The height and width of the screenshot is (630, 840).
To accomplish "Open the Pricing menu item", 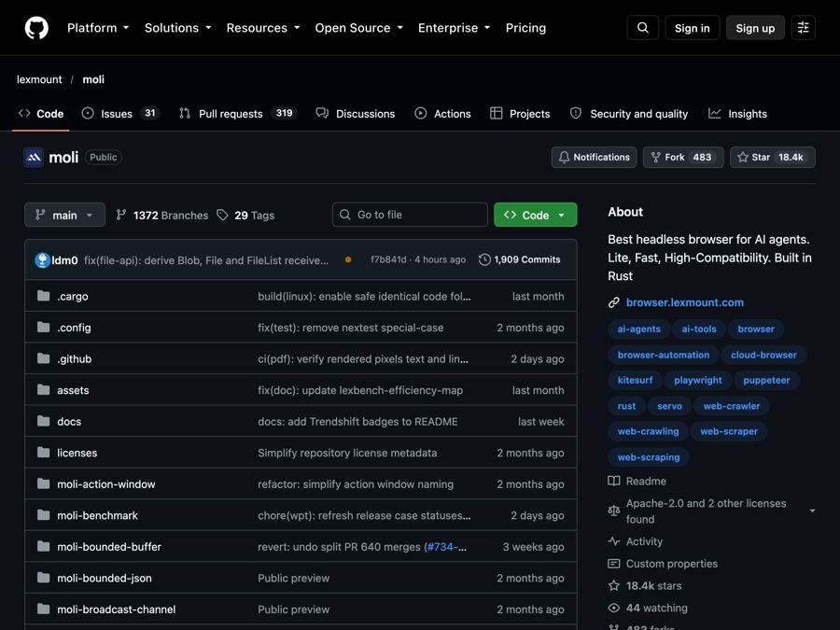I will pos(525,28).
